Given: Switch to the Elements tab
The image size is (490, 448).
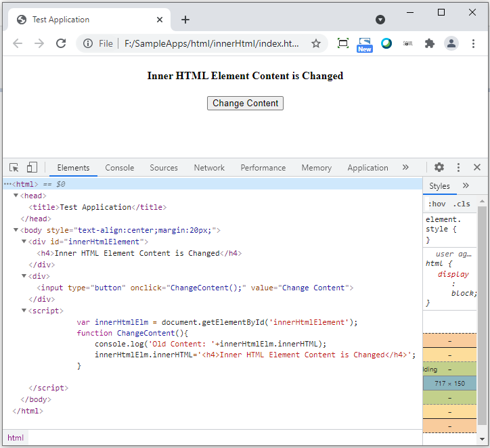Looking at the screenshot, I should click(73, 168).
